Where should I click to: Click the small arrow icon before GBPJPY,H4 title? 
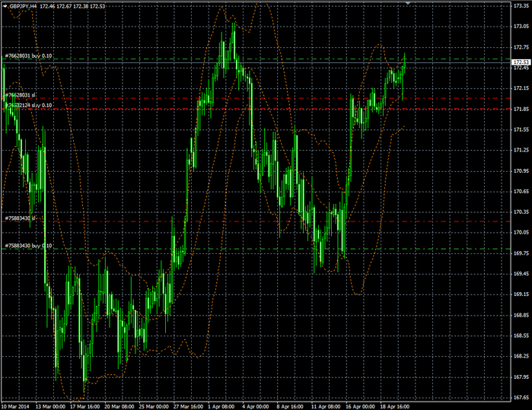[5, 6]
